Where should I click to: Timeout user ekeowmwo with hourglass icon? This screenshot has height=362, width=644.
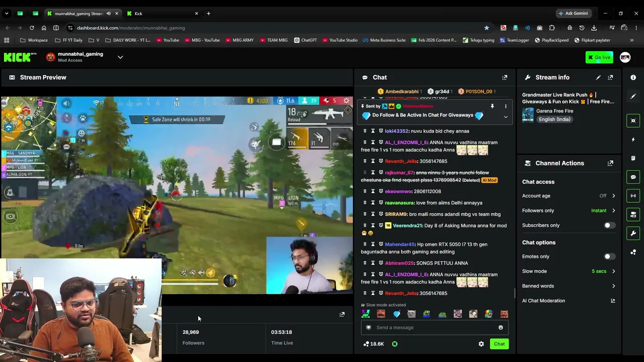[x=373, y=192]
